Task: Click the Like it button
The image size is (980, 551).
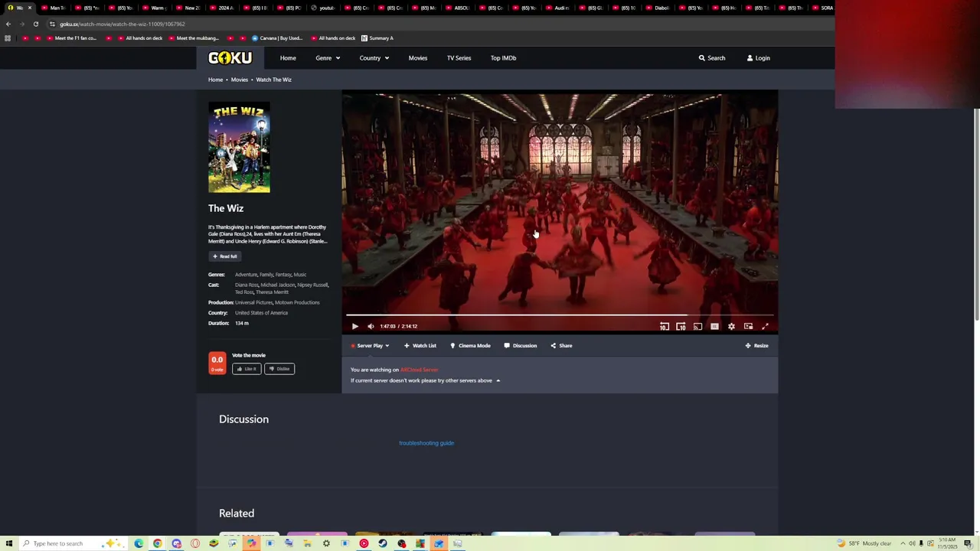Action: pos(247,369)
